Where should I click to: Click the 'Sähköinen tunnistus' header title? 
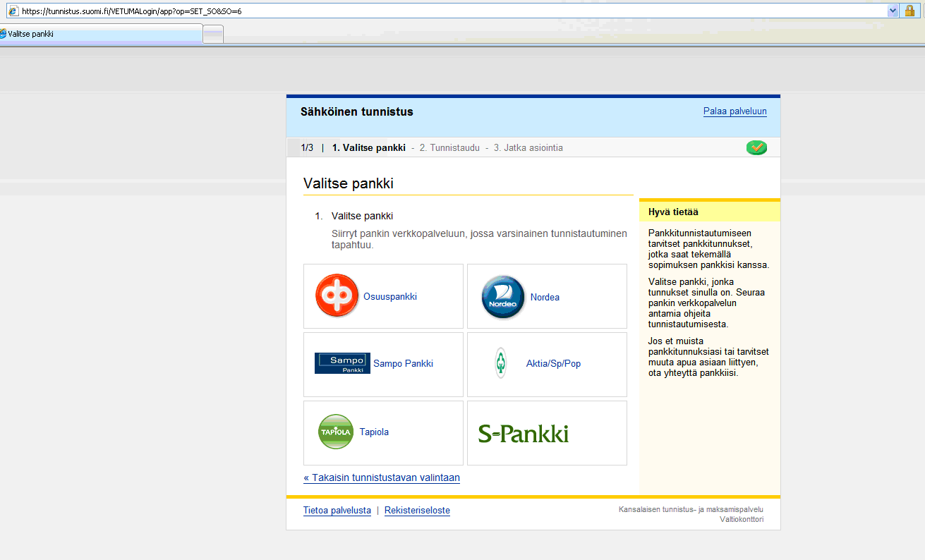[357, 111]
